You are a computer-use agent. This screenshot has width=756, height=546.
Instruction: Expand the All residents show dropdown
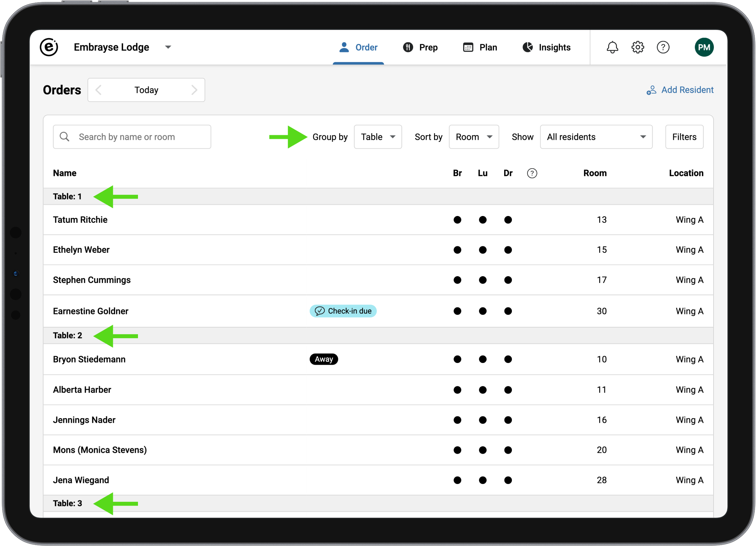[596, 137]
